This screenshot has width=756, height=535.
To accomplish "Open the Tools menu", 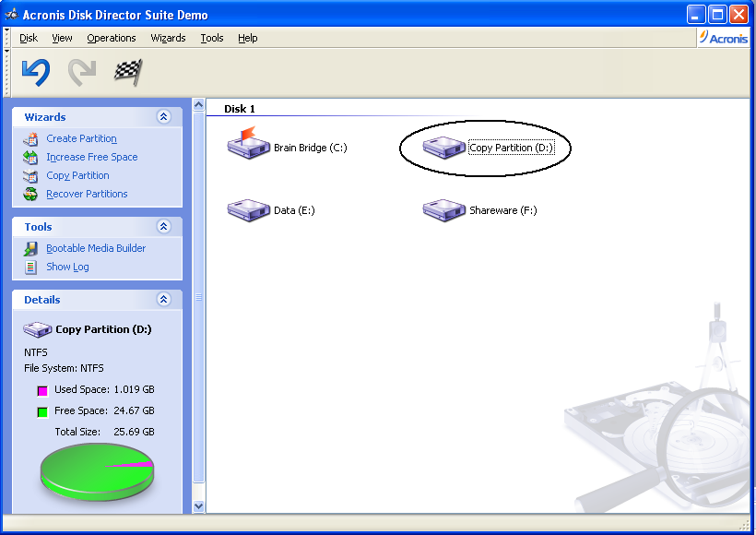I will pos(212,38).
